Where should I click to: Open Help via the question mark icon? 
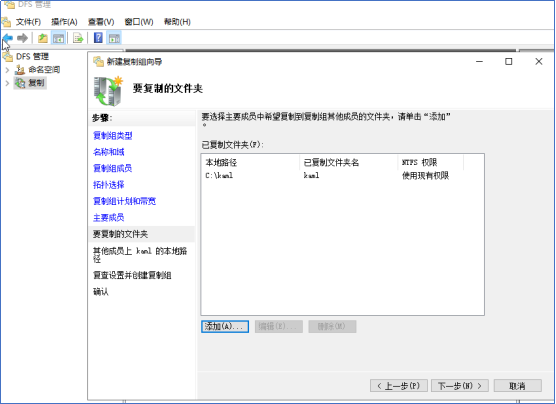98,38
